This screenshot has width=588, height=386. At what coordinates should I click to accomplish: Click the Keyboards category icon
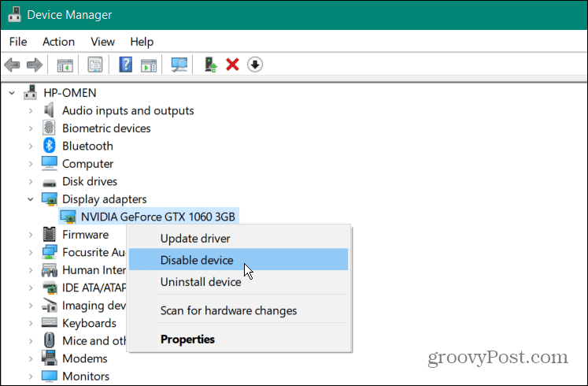[49, 323]
